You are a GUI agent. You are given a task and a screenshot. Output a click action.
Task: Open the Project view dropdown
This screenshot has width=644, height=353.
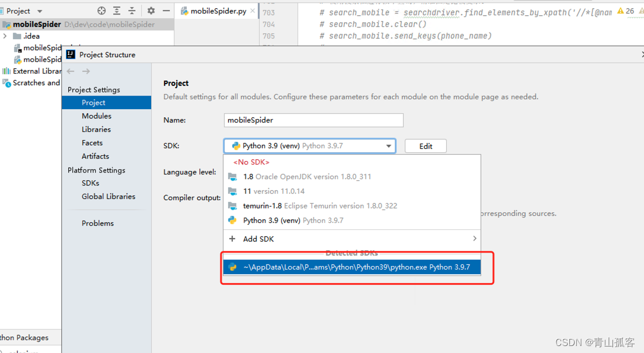[40, 11]
